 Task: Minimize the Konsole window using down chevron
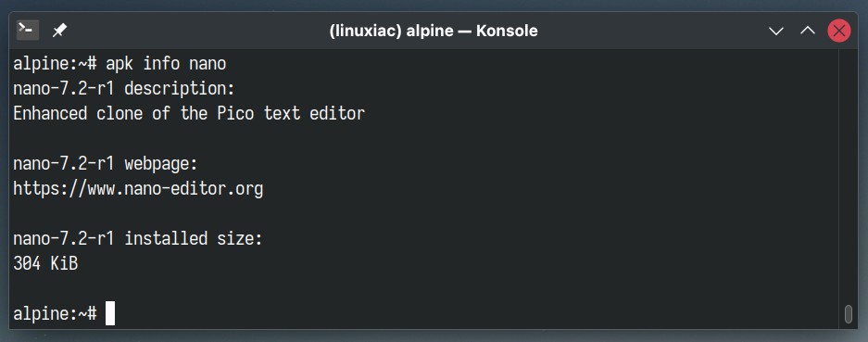coord(776,31)
